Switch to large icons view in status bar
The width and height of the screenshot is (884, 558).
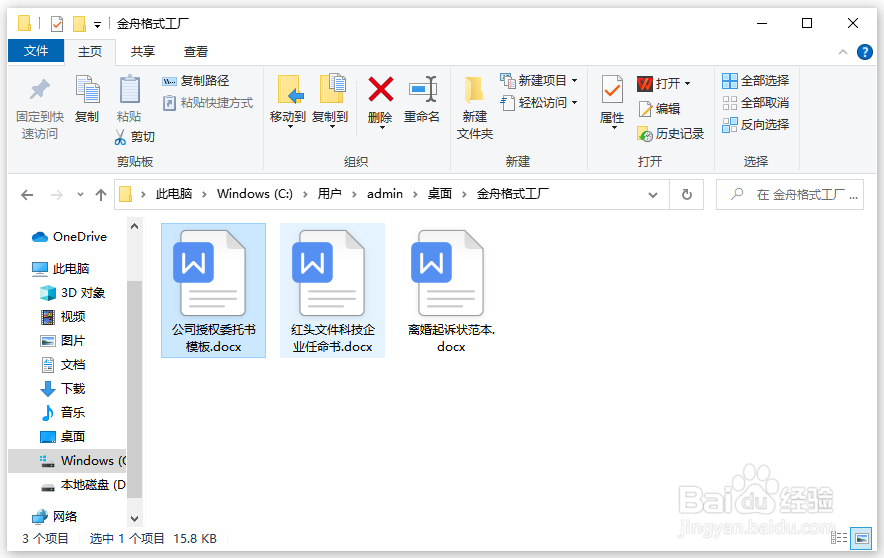point(861,538)
